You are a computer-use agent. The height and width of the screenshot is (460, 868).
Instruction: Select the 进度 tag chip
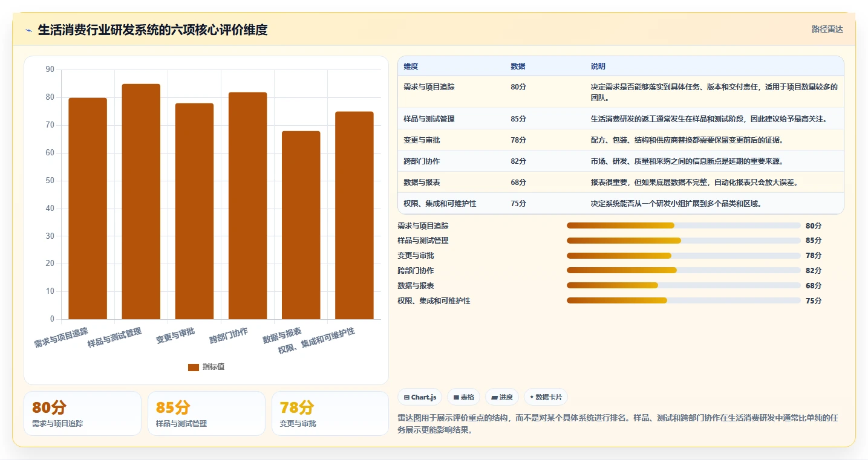point(502,397)
